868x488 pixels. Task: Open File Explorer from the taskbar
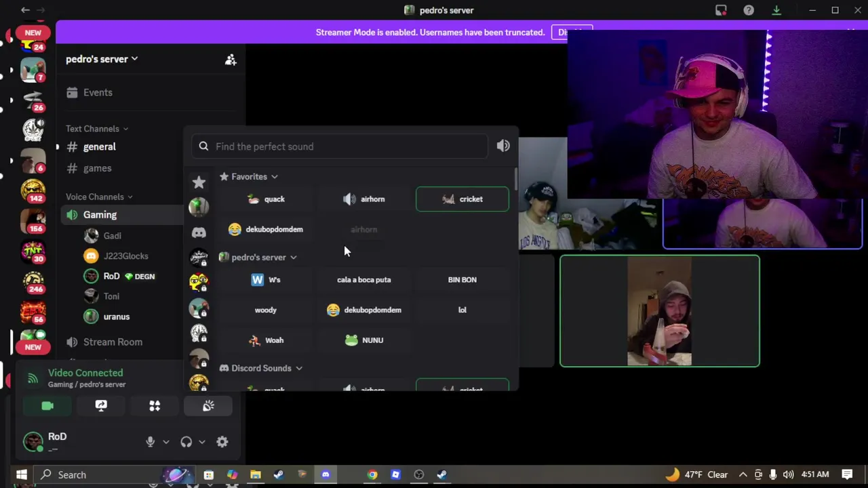tap(256, 474)
